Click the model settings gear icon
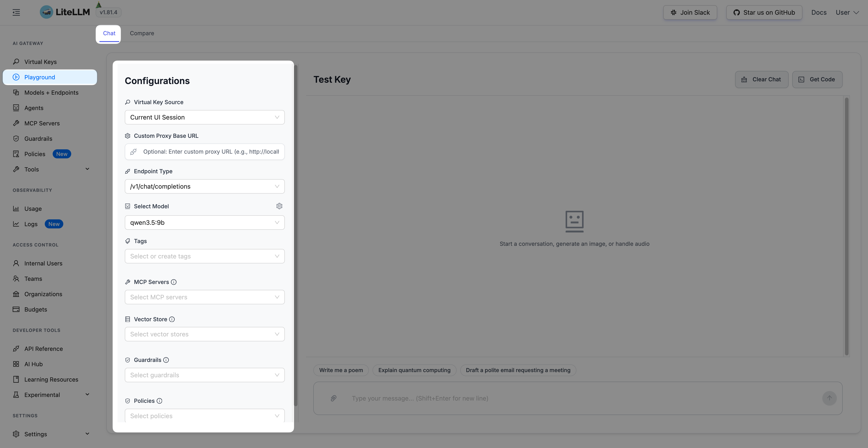Screen dimensions: 868x448 [x=279, y=206]
